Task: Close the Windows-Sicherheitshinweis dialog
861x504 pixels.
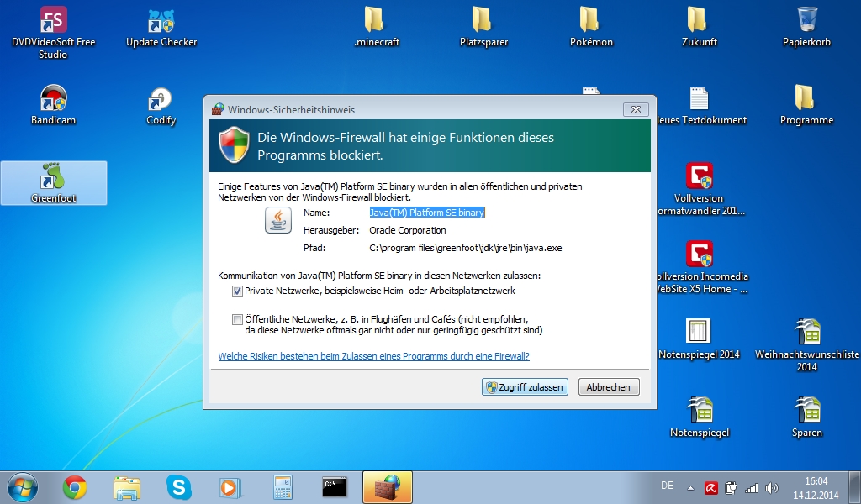Action: [636, 110]
